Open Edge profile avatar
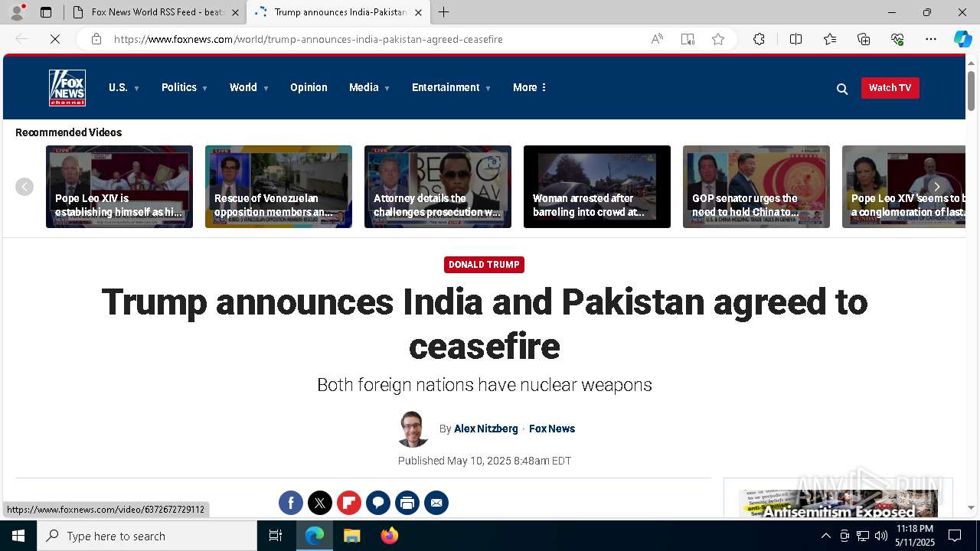980x551 pixels. pos(17,12)
